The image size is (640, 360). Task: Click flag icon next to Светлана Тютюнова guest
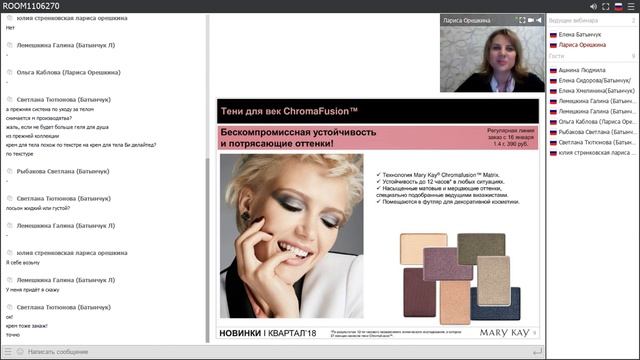coord(553,143)
